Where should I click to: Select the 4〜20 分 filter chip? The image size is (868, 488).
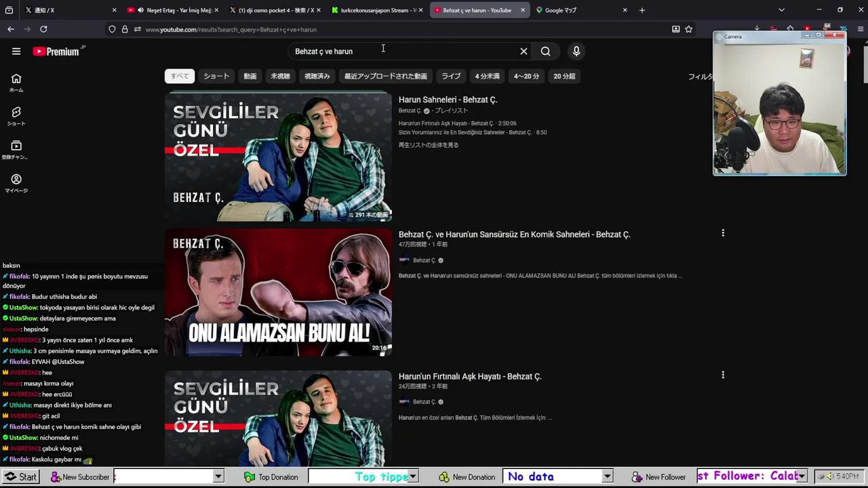pyautogui.click(x=526, y=76)
